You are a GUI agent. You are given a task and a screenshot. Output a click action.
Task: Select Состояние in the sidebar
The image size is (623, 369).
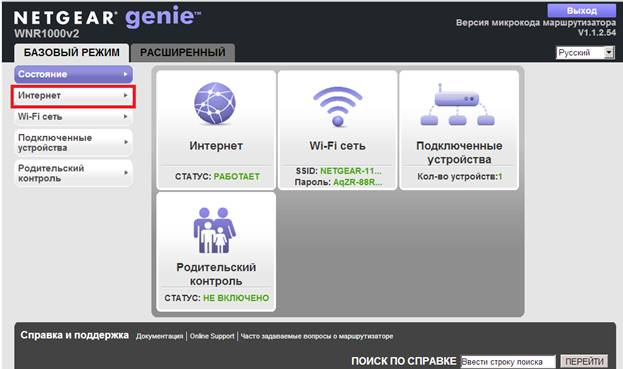pos(74,74)
